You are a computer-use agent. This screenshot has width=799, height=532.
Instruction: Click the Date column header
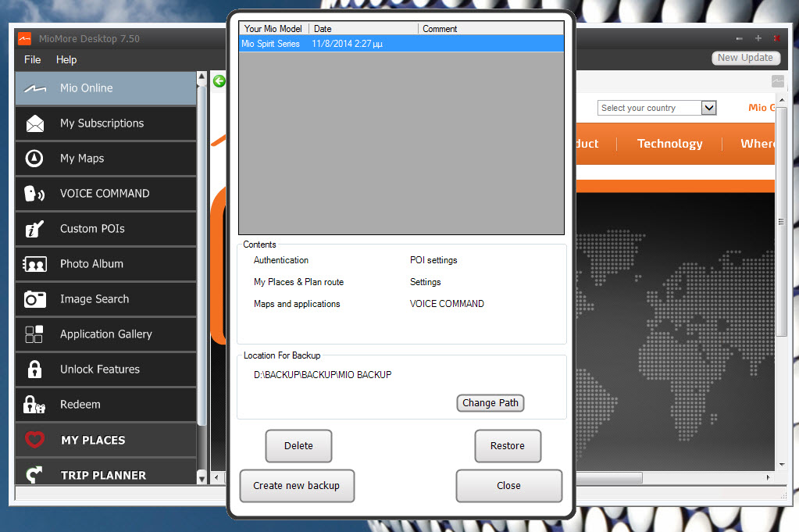tap(363, 29)
